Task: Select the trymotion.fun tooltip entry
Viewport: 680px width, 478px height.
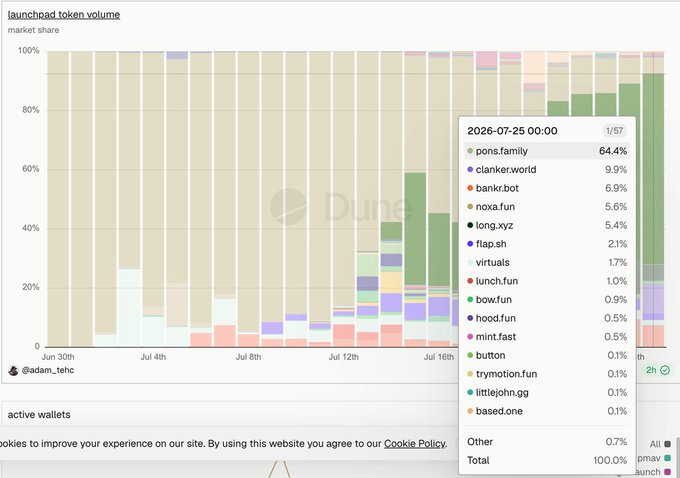Action: pyautogui.click(x=547, y=374)
